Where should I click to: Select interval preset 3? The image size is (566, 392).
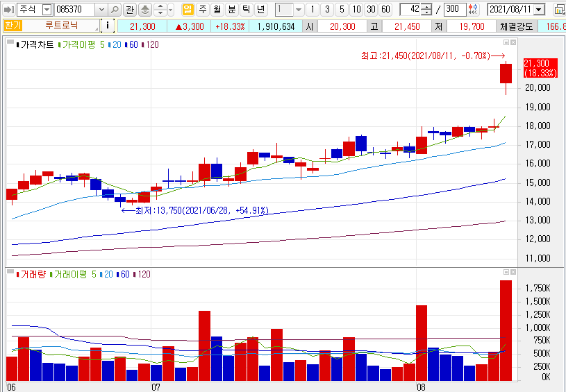click(327, 10)
